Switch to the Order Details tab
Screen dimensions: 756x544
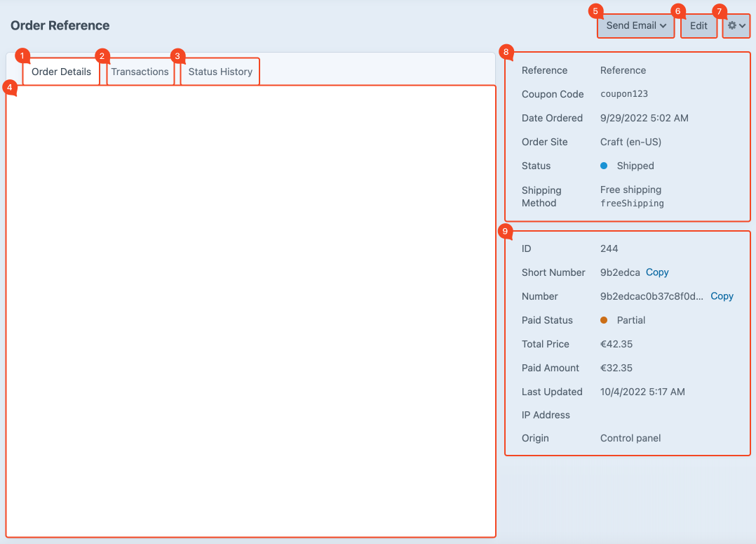[x=61, y=72]
